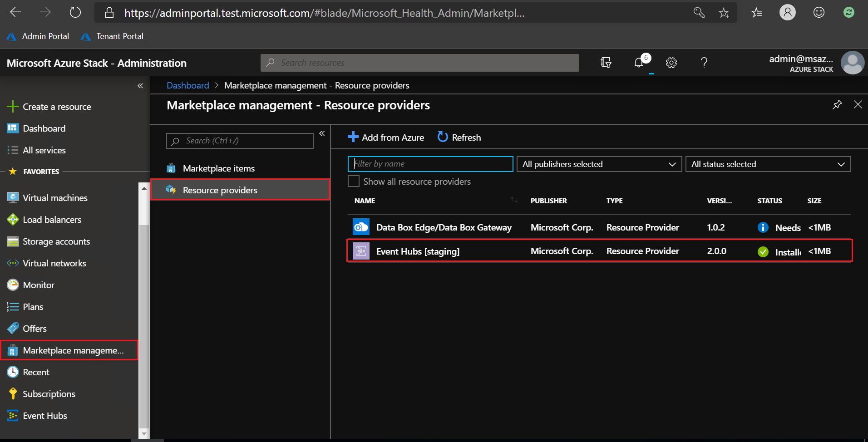868x442 pixels.
Task: Select the Resource providers tab
Action: click(x=220, y=190)
